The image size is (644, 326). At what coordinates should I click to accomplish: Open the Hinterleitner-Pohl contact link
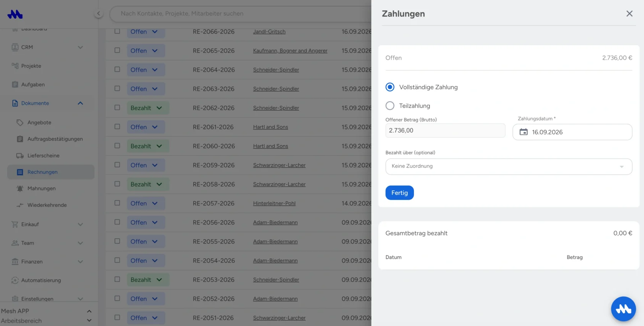coord(274,203)
